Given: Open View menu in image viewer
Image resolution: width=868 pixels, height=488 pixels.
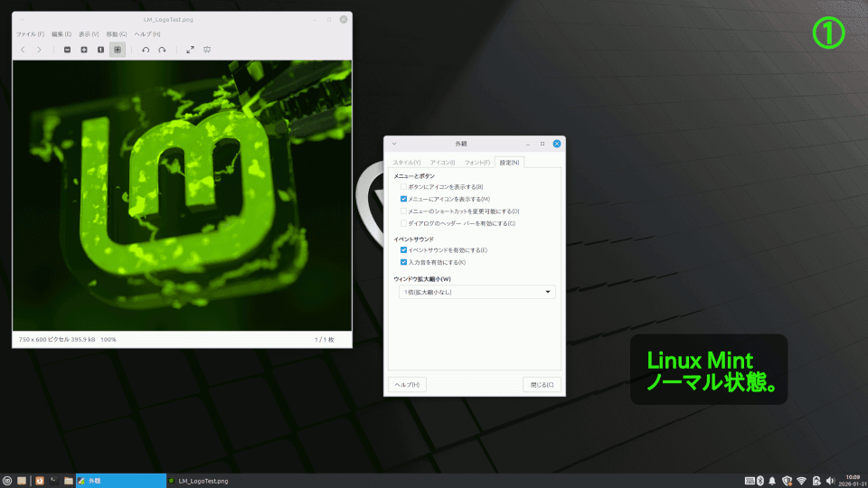Looking at the screenshot, I should click(89, 34).
